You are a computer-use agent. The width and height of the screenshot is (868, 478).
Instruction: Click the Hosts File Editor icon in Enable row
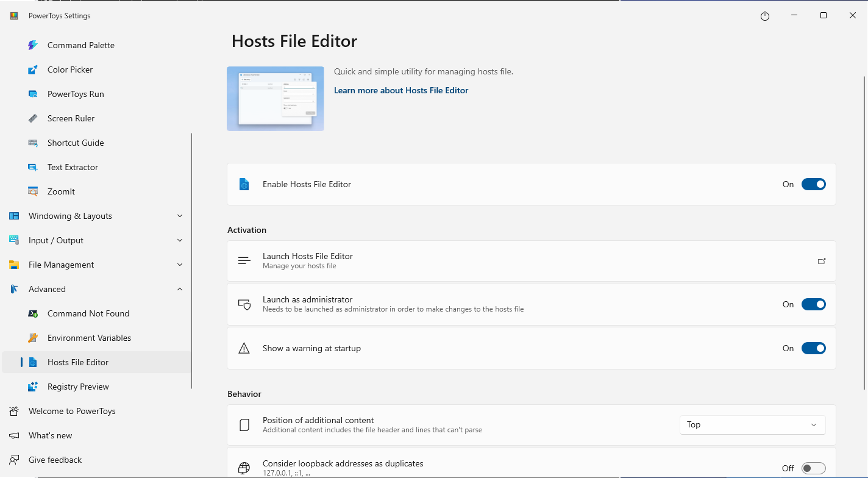coord(244,184)
